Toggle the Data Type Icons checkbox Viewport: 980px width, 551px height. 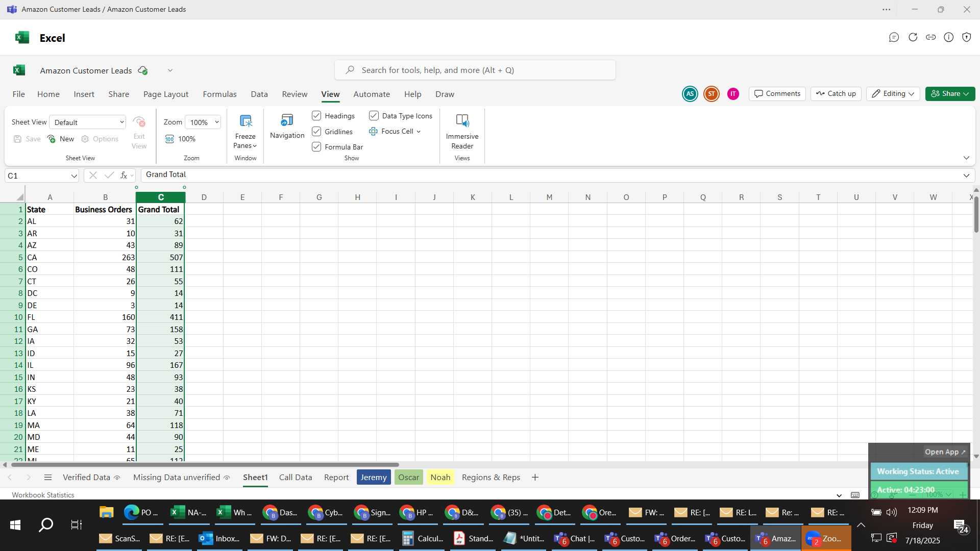(x=374, y=116)
